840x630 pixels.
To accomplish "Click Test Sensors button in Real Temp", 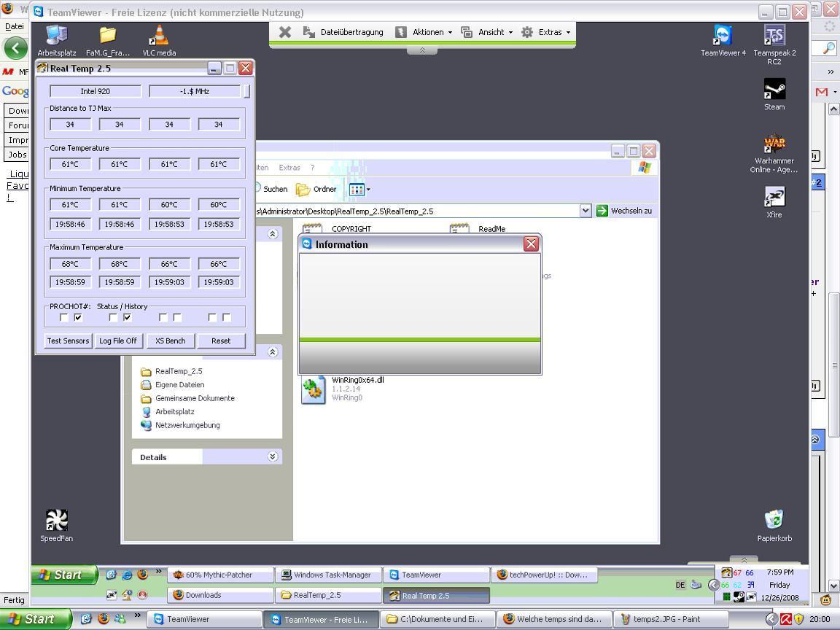I will click(x=68, y=341).
